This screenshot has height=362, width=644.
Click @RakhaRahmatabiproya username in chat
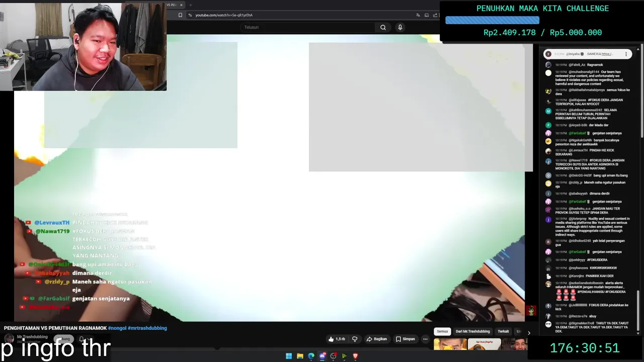(x=587, y=90)
